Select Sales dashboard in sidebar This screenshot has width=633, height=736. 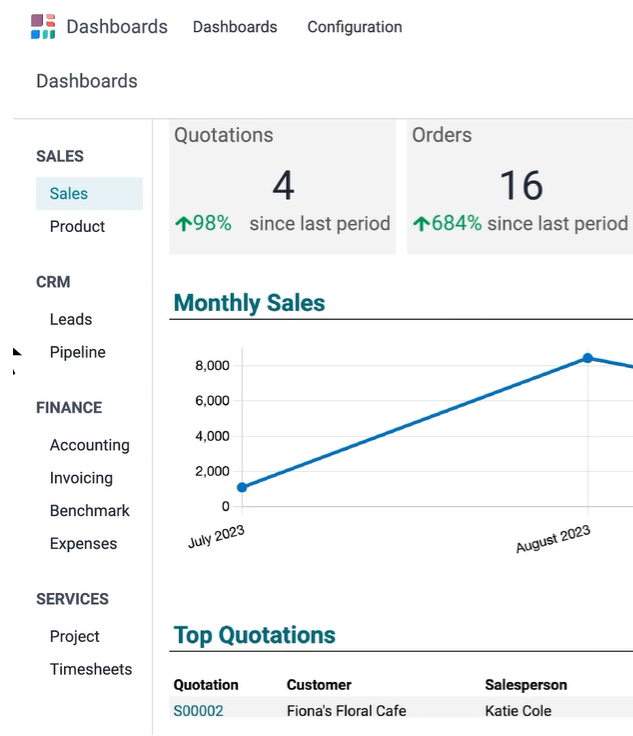(x=69, y=194)
